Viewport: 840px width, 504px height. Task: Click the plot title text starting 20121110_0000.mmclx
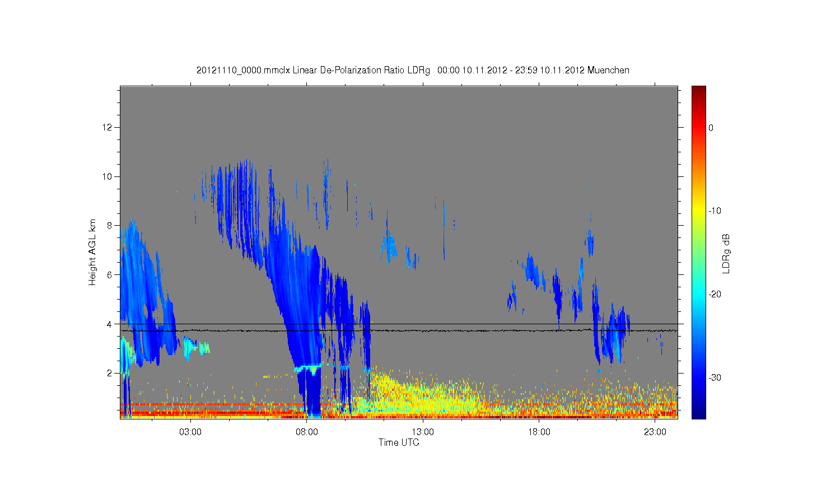(413, 71)
